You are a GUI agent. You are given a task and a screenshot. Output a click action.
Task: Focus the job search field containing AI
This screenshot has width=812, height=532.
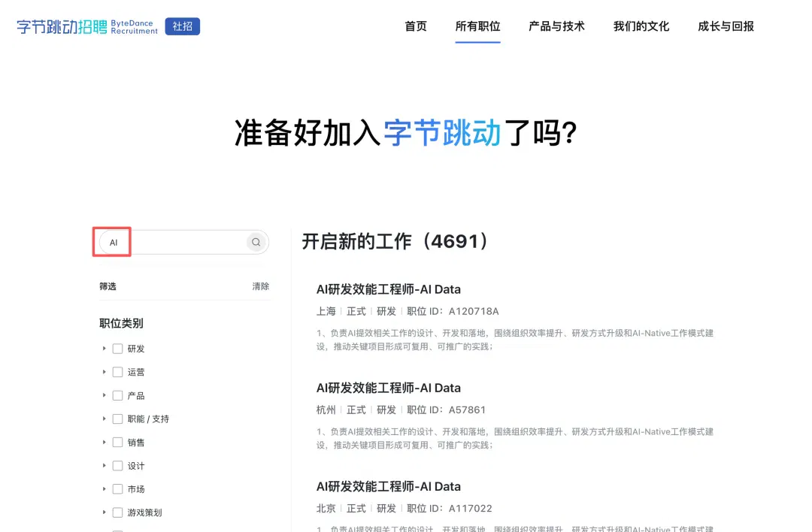(184, 242)
